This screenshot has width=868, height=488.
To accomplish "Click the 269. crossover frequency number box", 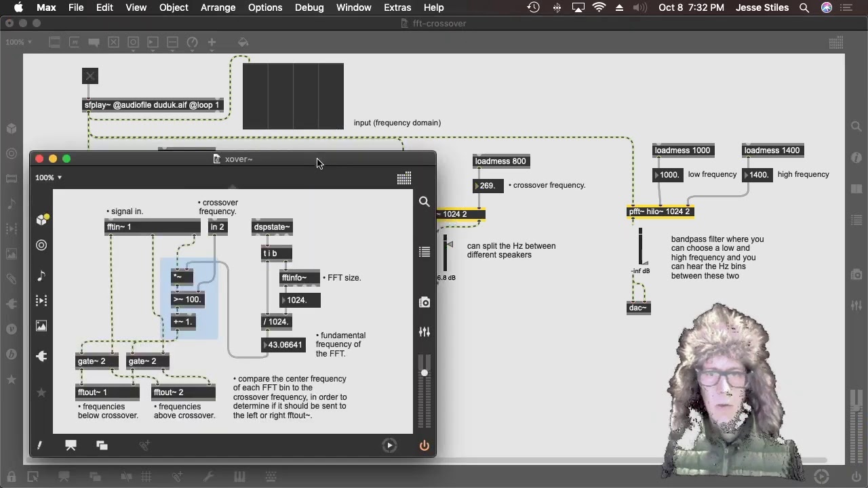I will [x=488, y=186].
